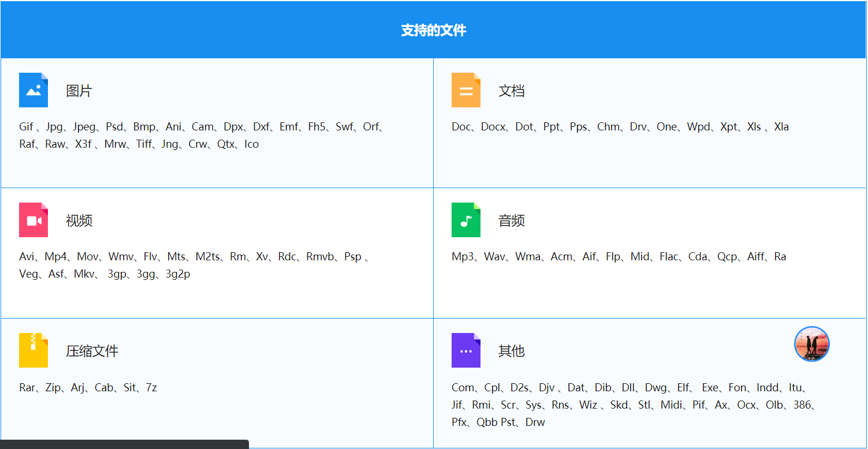Screen dimensions: 868x449
Task: Open the green 音频 music note icon
Action: click(x=465, y=220)
